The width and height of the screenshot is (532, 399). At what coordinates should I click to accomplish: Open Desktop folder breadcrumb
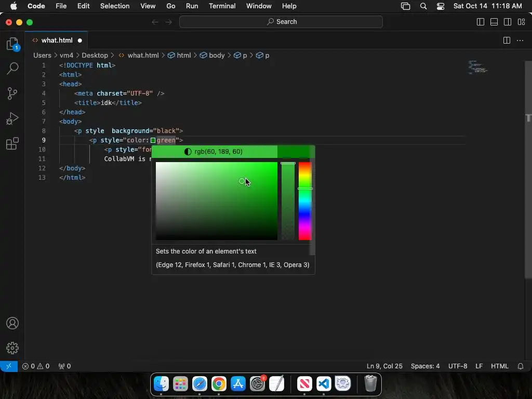click(x=95, y=55)
